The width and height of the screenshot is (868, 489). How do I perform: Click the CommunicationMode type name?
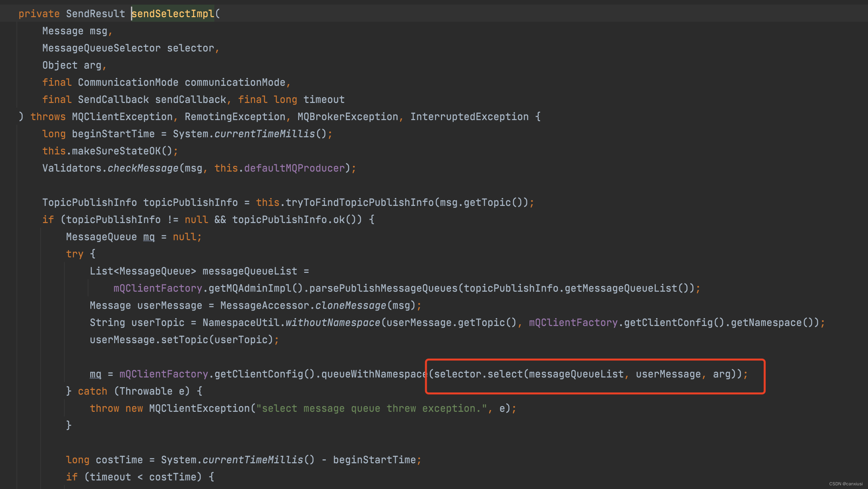[128, 82]
